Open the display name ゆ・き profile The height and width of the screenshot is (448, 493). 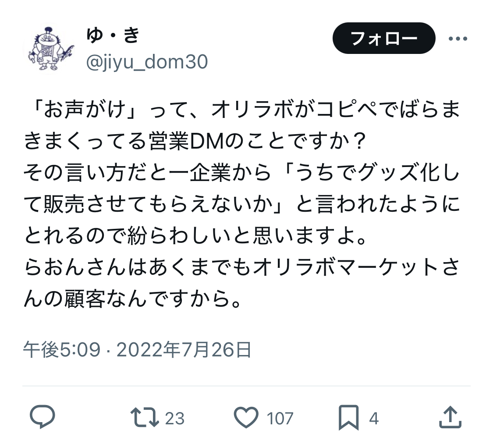click(x=113, y=35)
